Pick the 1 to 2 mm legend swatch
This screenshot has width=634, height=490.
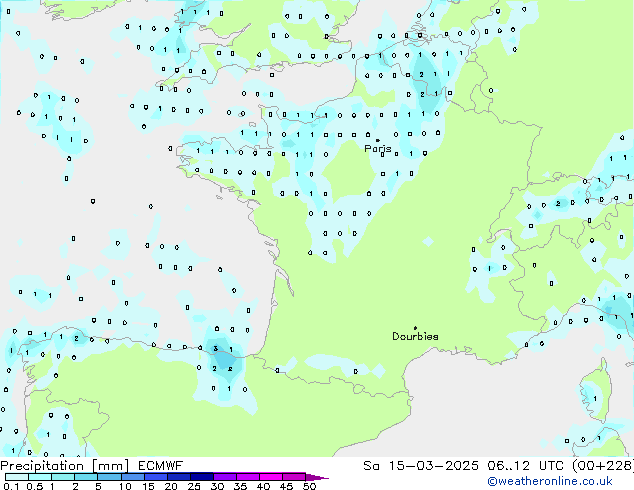pos(63,477)
